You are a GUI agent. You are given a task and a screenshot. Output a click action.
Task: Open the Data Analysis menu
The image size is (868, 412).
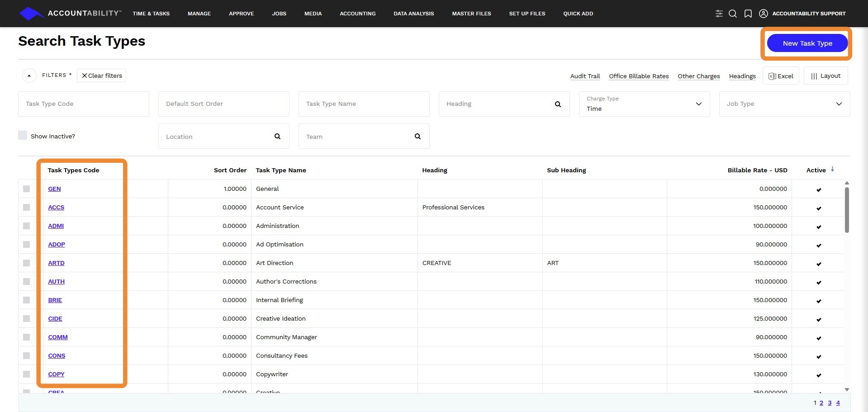coord(413,14)
